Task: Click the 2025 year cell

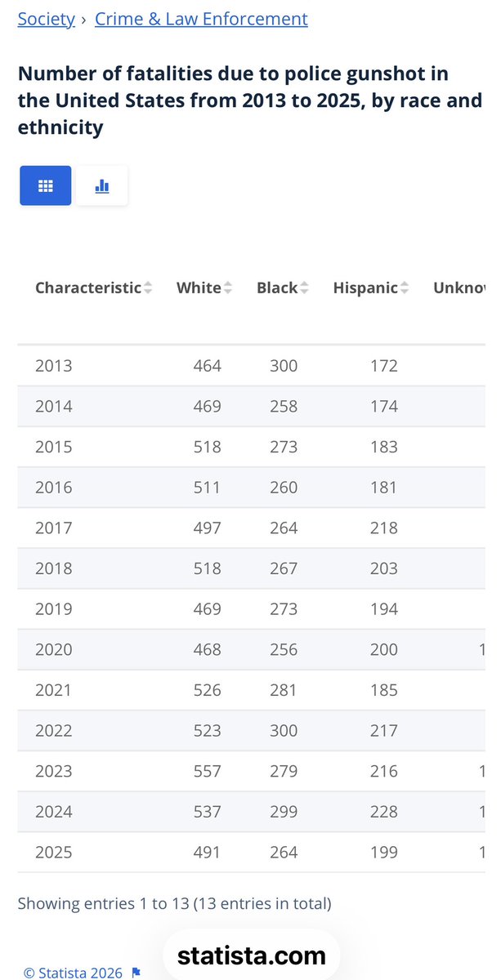Action: point(54,852)
